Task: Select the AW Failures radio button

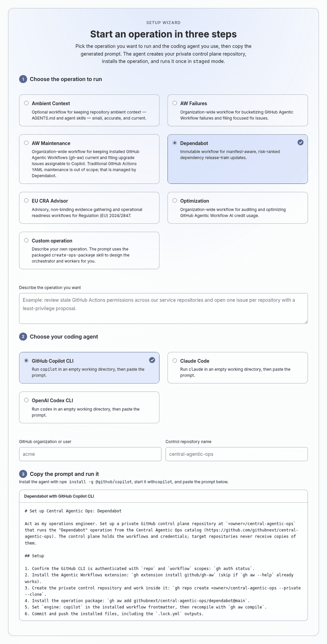Action: pyautogui.click(x=175, y=103)
